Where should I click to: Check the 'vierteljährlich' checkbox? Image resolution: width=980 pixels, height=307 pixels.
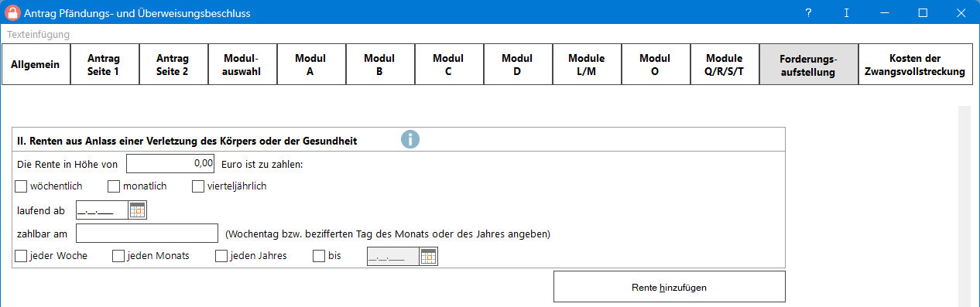tap(198, 186)
